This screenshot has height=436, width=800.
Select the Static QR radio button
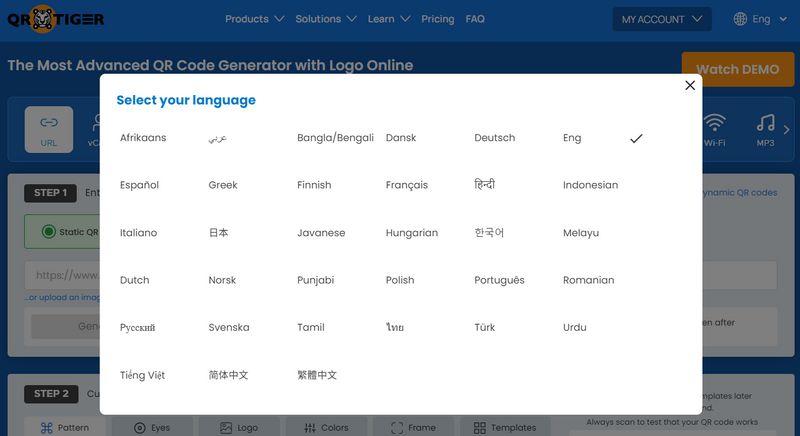click(x=48, y=232)
